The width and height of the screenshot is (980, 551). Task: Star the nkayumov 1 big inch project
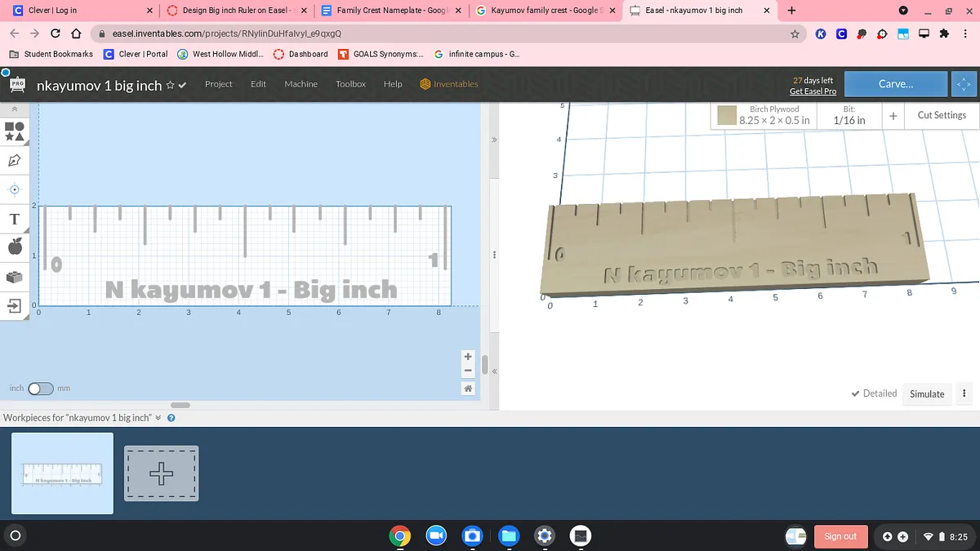(170, 85)
